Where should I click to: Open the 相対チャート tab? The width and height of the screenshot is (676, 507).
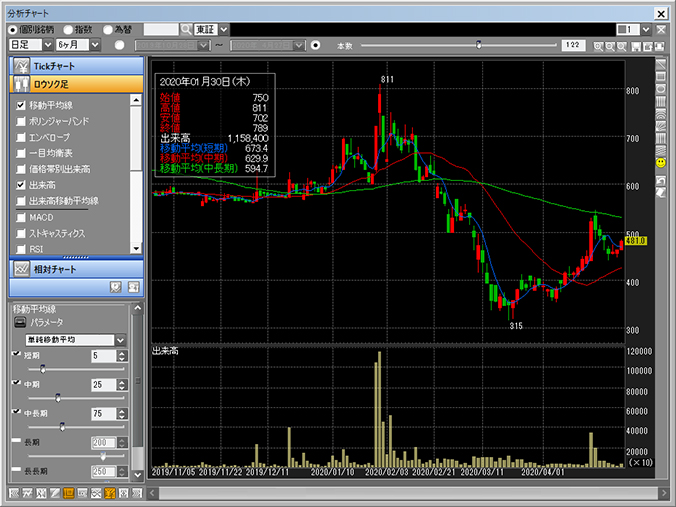click(x=76, y=269)
